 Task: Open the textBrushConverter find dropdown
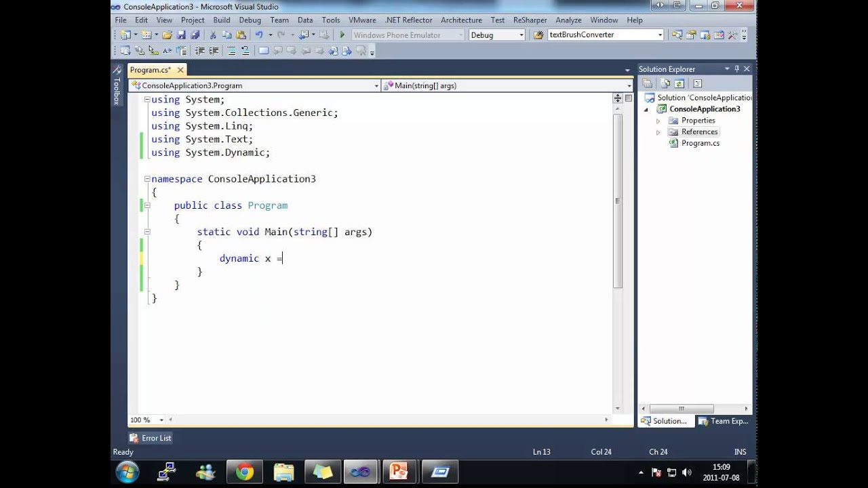[x=660, y=35]
